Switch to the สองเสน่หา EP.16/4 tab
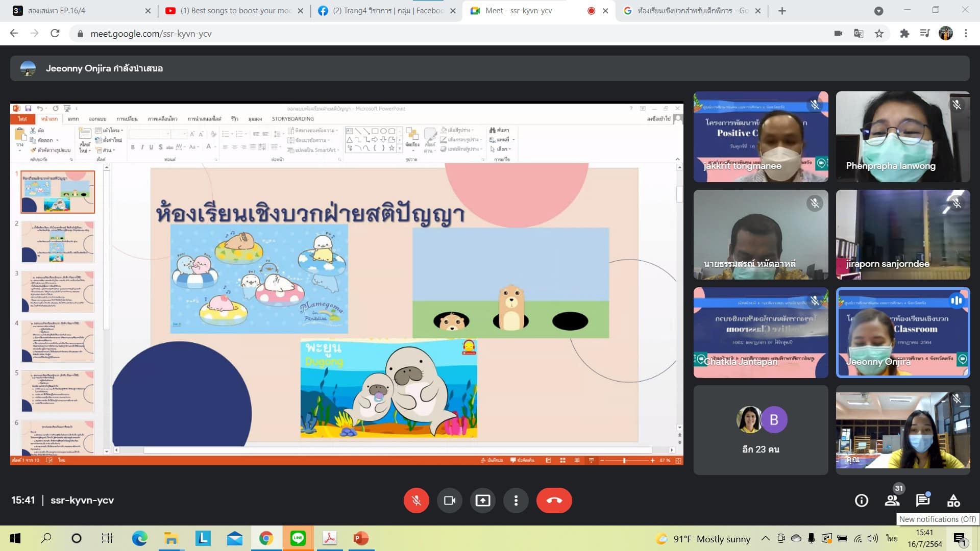 click(x=81, y=11)
